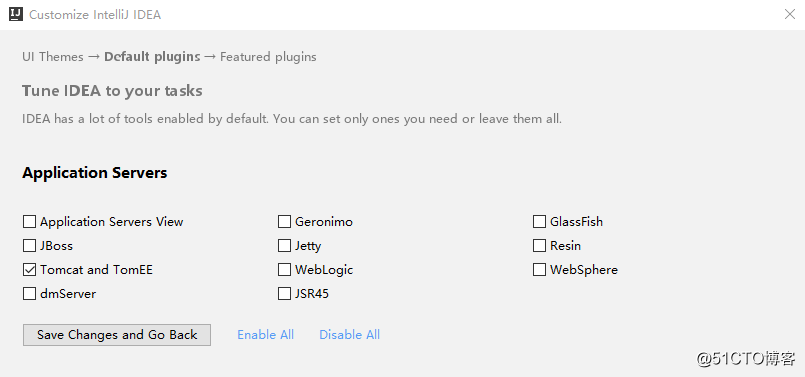Check the JSR45 option

pyautogui.click(x=284, y=294)
